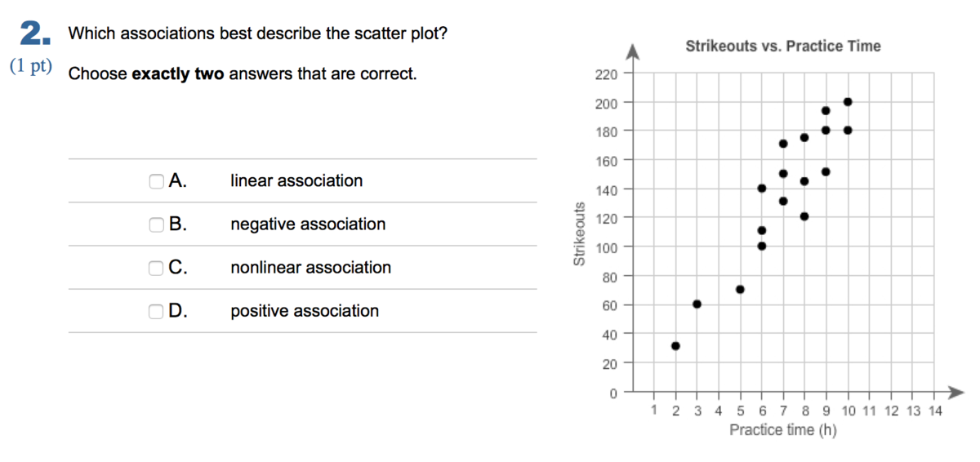This screenshot has height=462, width=980.
Task: Click the data point at 8 hours, 120 strikeouts
Action: (x=804, y=216)
